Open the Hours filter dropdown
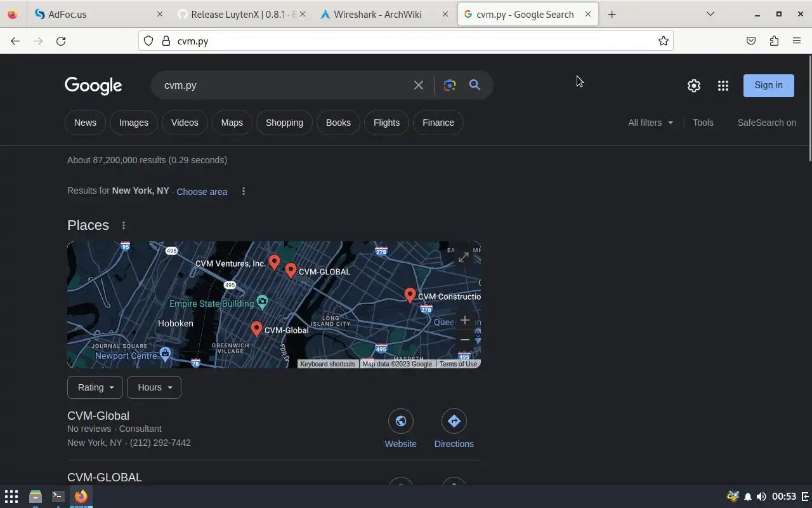This screenshot has height=508, width=812. 154,387
